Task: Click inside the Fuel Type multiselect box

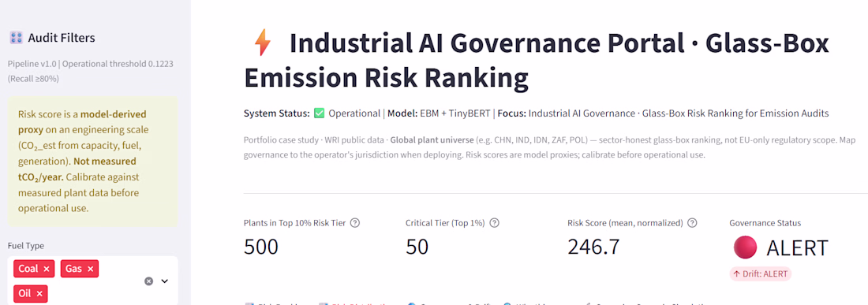Action: tap(93, 280)
